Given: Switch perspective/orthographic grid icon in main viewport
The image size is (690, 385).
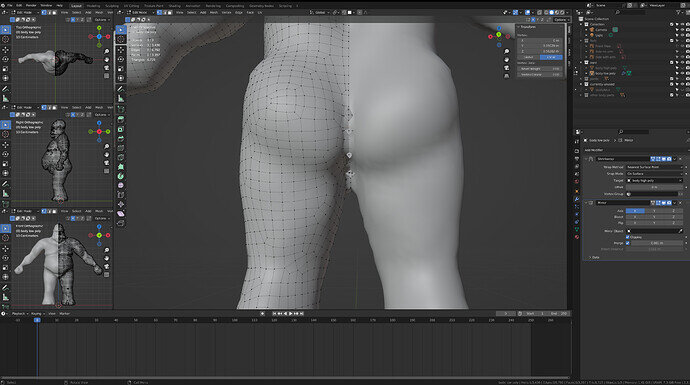Looking at the screenshot, I should (506, 76).
